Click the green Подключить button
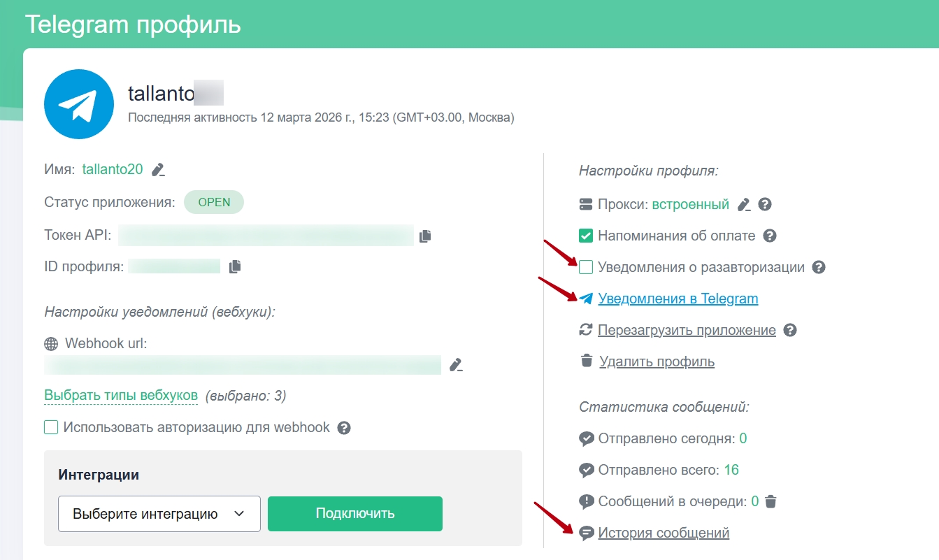Viewport: 939px width, 560px height. (355, 514)
